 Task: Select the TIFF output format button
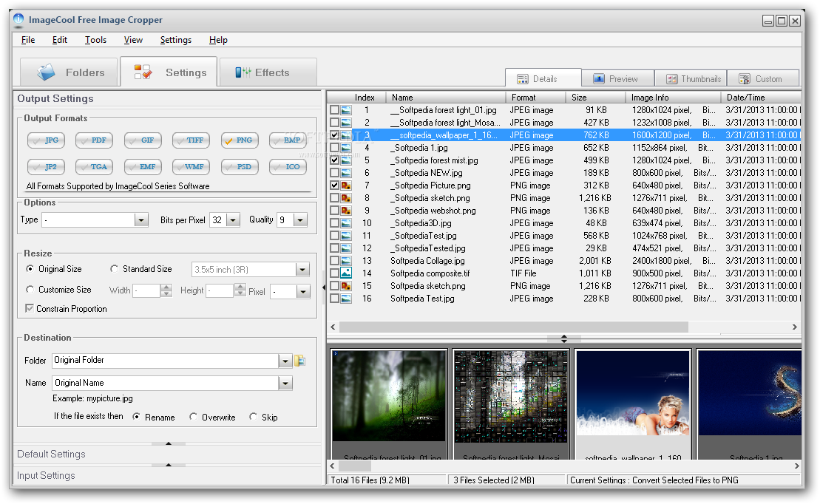tap(191, 140)
